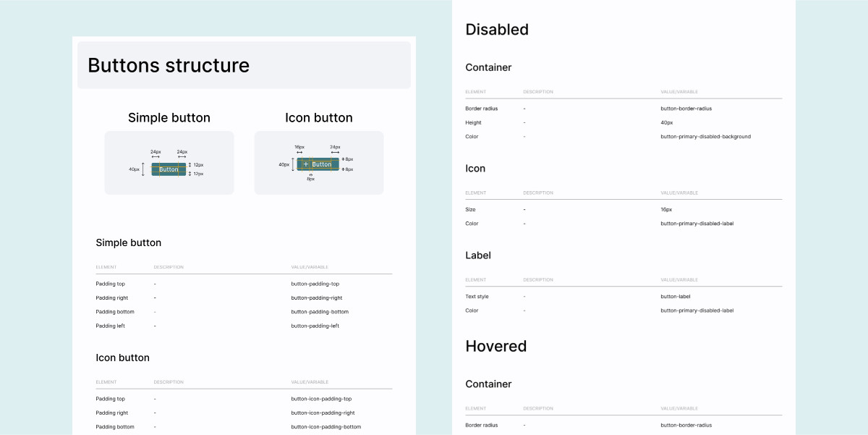Click the button-label text style value

pyautogui.click(x=676, y=296)
